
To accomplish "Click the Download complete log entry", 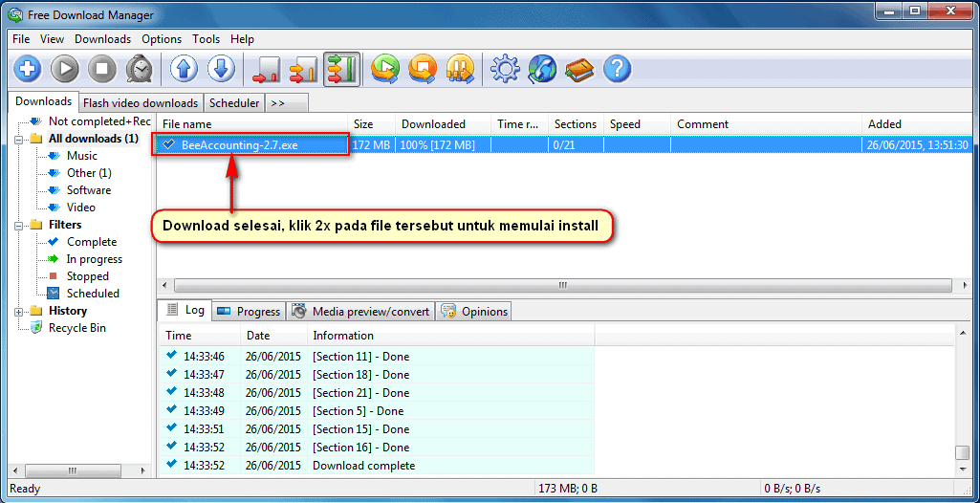I will tap(377, 466).
